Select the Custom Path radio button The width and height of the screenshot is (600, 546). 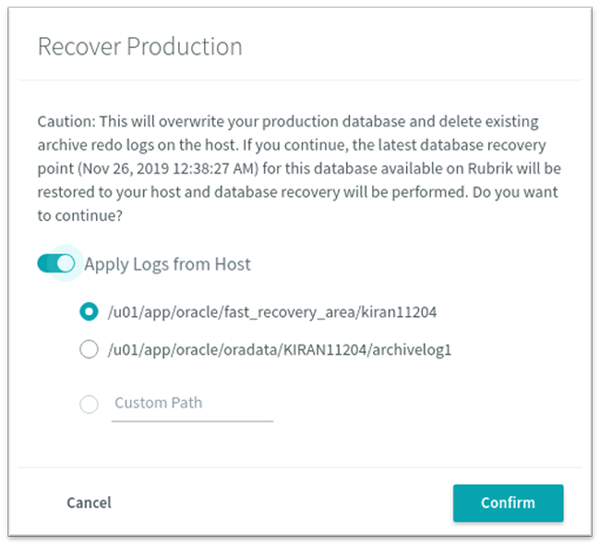(x=89, y=404)
